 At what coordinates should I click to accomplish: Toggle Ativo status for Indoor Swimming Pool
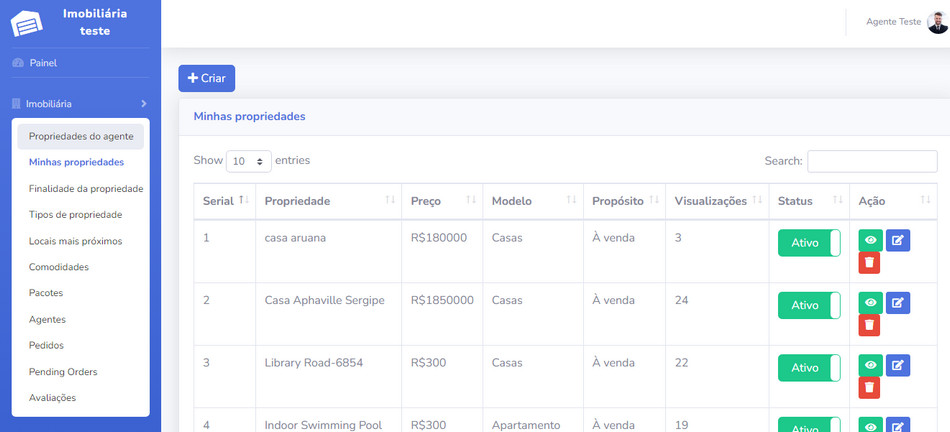tap(809, 425)
